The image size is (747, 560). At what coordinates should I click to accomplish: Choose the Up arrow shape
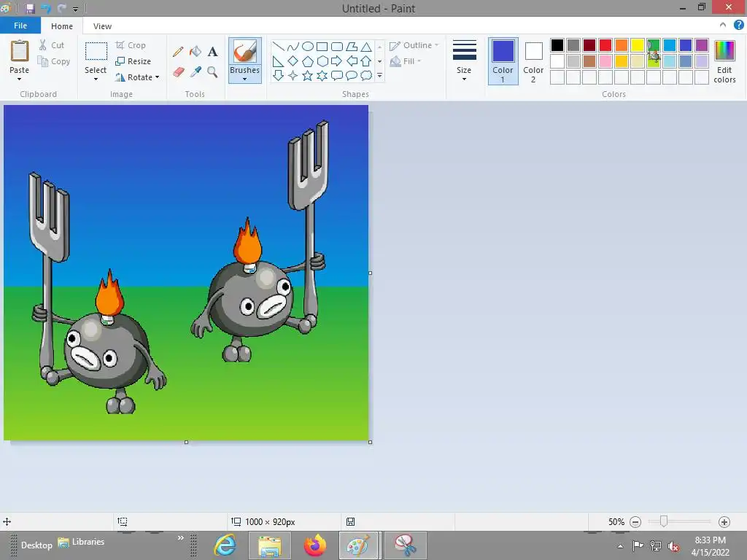pyautogui.click(x=366, y=61)
